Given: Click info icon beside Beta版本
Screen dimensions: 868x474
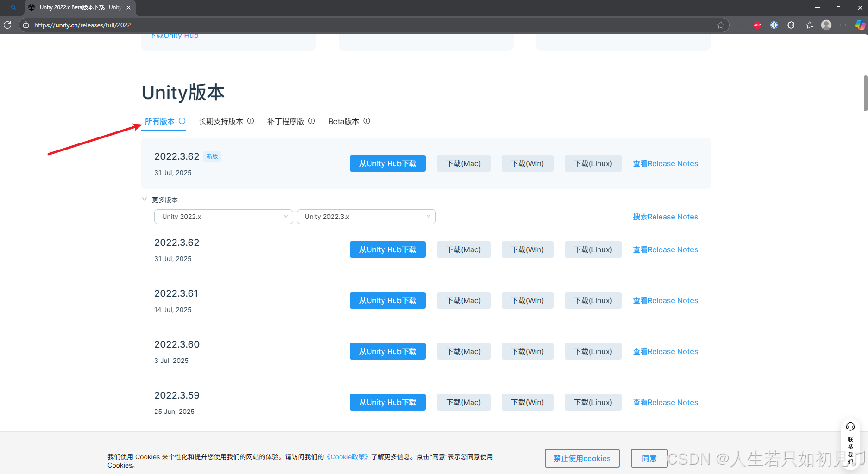Looking at the screenshot, I should 366,121.
